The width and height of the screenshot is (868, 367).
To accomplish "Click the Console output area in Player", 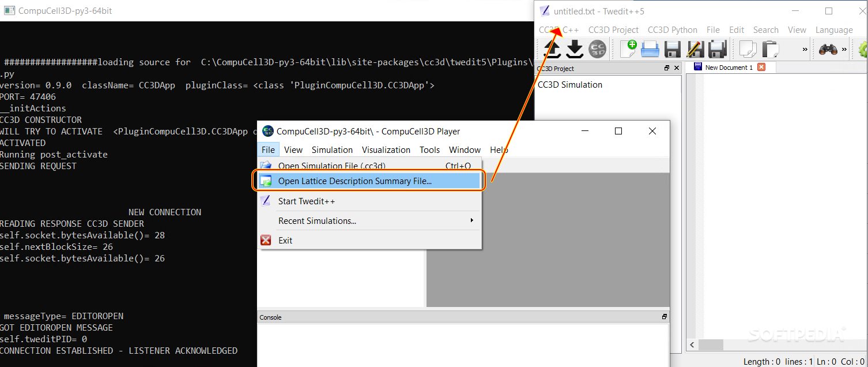I will 463,344.
